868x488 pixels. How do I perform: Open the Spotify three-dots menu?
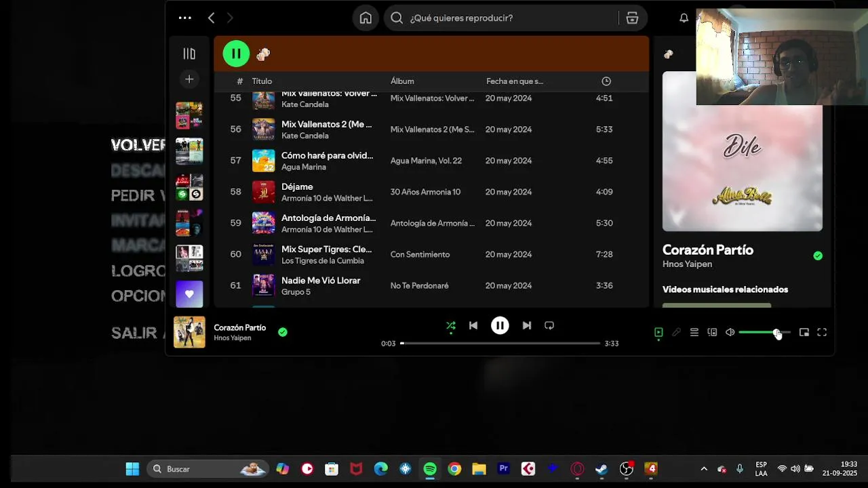tap(184, 18)
